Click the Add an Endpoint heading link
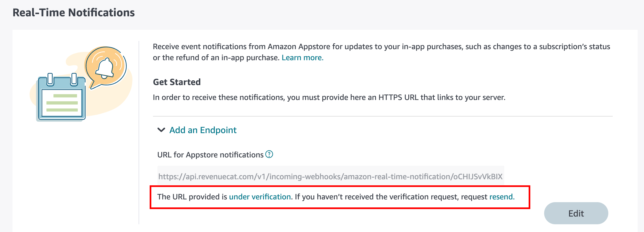 click(203, 130)
